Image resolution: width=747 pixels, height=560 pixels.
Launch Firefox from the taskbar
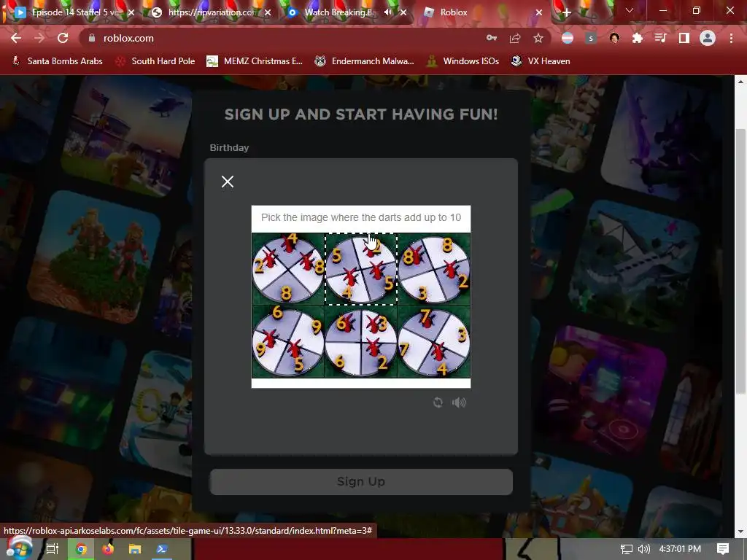pos(108,549)
